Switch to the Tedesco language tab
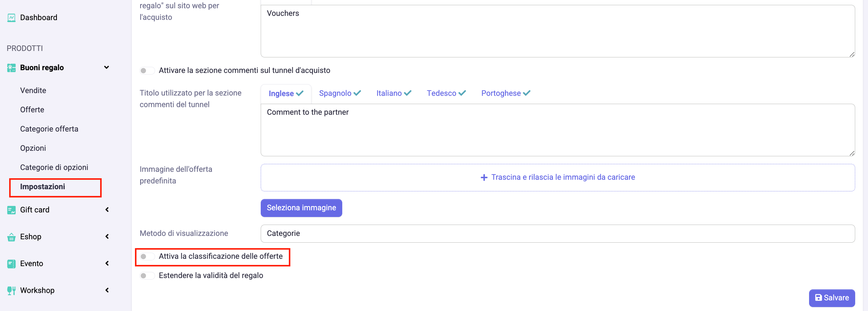 [x=446, y=93]
